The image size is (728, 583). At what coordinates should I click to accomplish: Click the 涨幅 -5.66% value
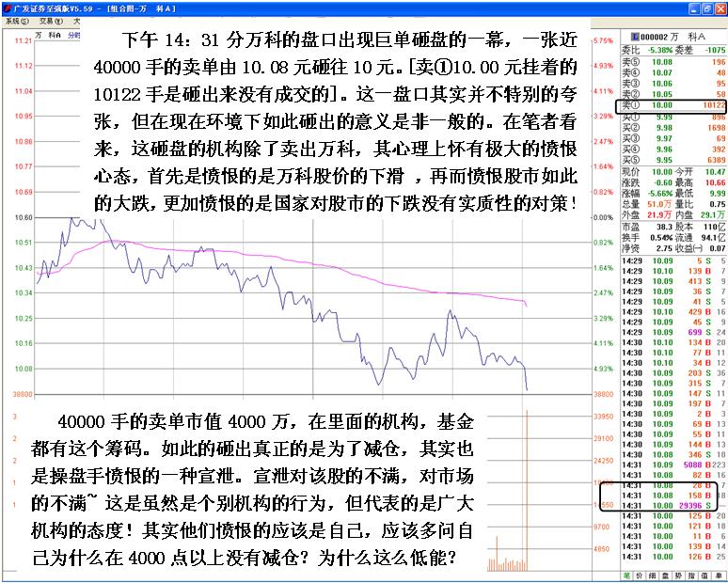click(660, 193)
